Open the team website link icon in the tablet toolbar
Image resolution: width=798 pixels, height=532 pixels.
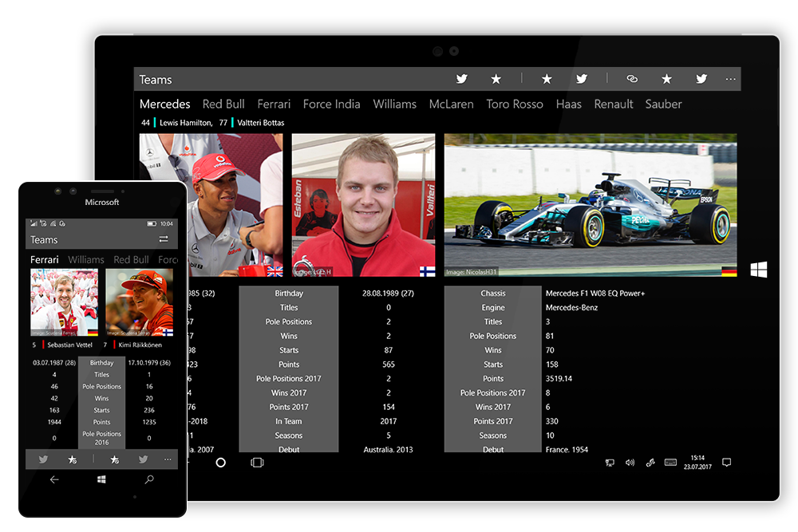(632, 79)
